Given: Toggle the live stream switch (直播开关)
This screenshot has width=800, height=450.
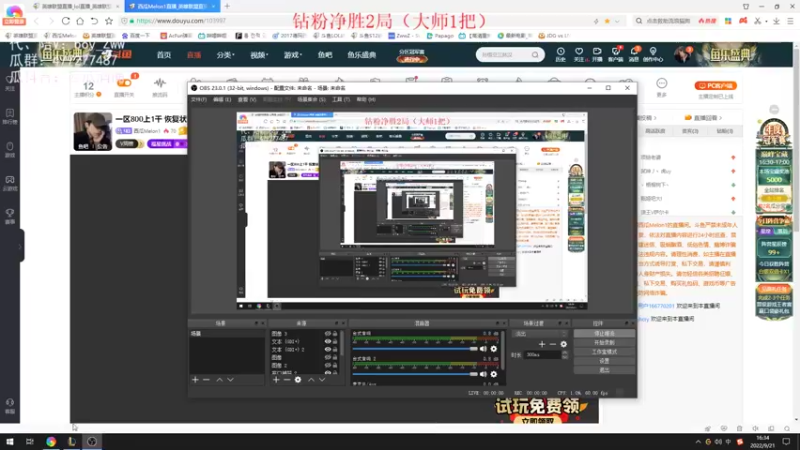Looking at the screenshot, I should point(124,83).
